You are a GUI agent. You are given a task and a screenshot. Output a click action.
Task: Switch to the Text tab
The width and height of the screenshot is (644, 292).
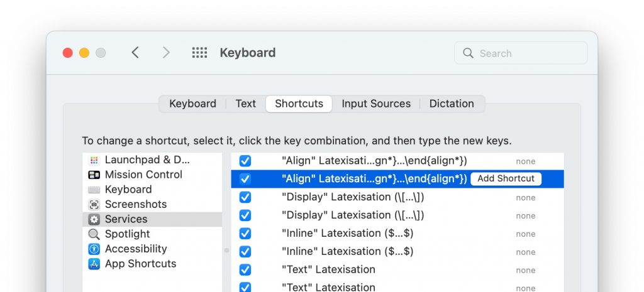[246, 104]
